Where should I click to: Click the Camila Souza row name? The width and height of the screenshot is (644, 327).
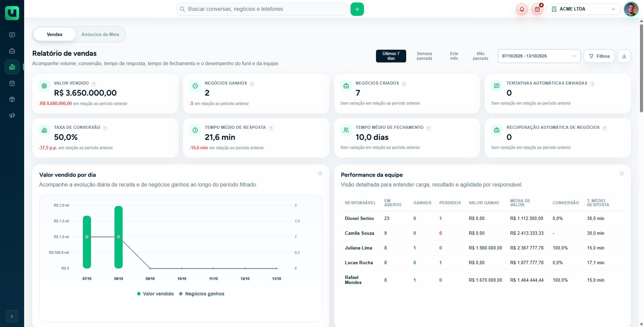pyautogui.click(x=359, y=233)
